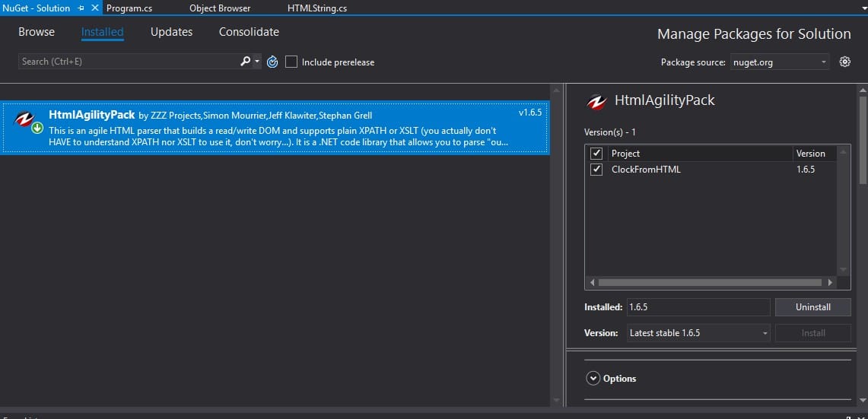Click the details pane vertical scrollbar thumb
Viewport: 868px width, 419px height.
click(x=862, y=139)
